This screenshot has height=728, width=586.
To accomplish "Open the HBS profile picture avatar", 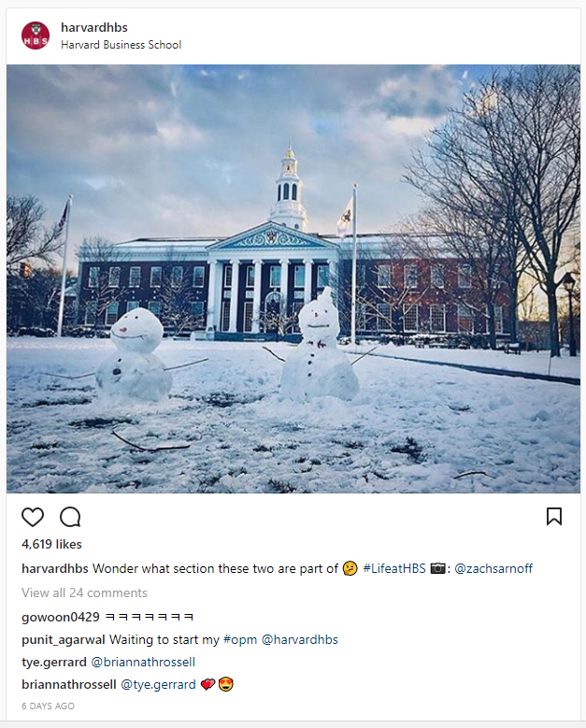I will pyautogui.click(x=36, y=36).
